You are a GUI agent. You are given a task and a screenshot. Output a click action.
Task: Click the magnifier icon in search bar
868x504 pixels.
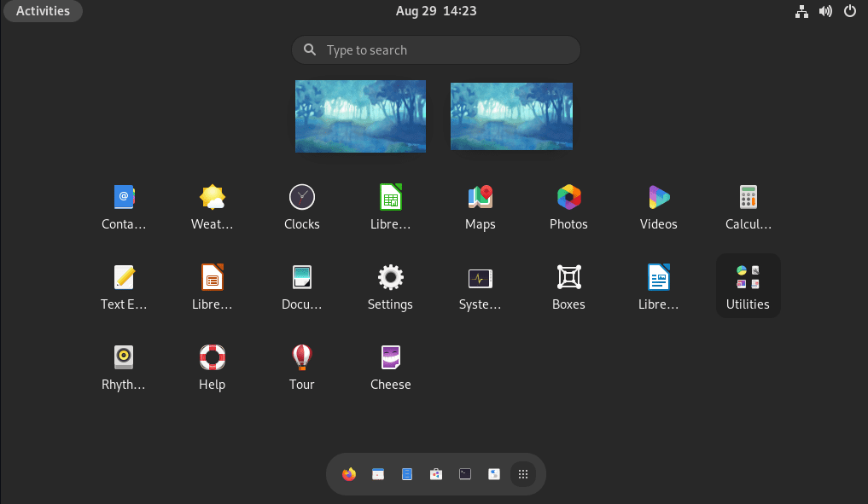click(310, 49)
